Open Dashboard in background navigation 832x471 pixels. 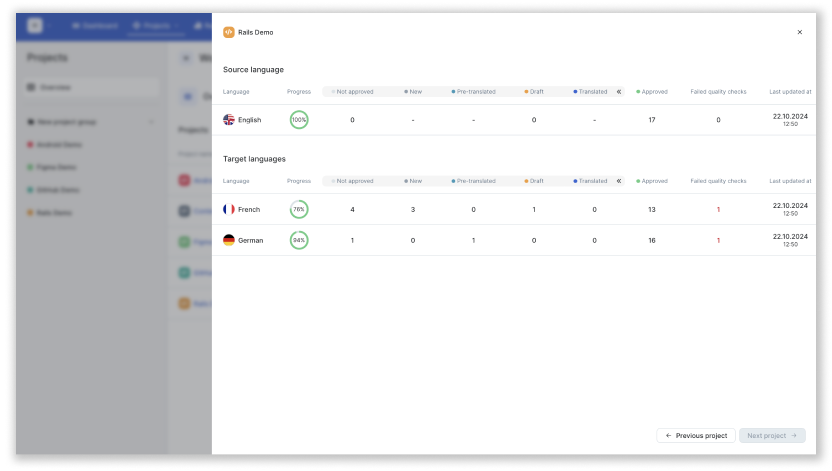tap(95, 25)
